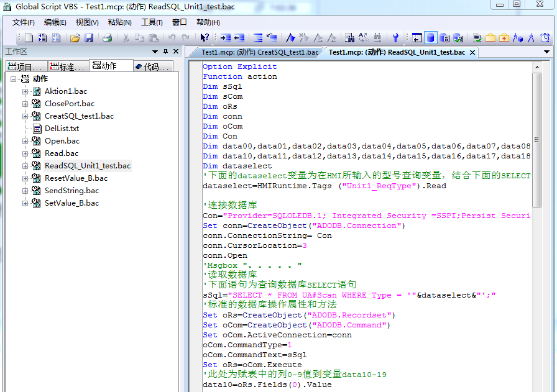Expand the CreatSQL_test1.bac node
This screenshot has width=557, height=392.
tap(25, 116)
